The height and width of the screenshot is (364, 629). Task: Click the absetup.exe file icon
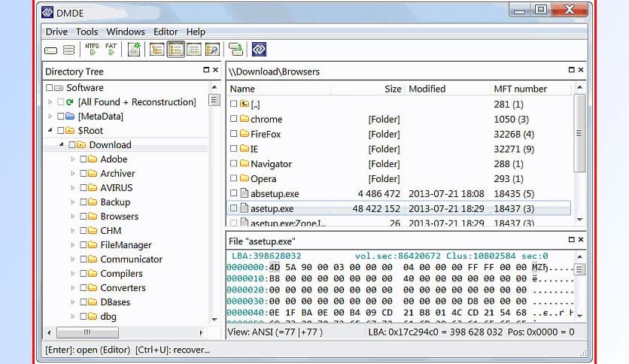[x=245, y=193]
